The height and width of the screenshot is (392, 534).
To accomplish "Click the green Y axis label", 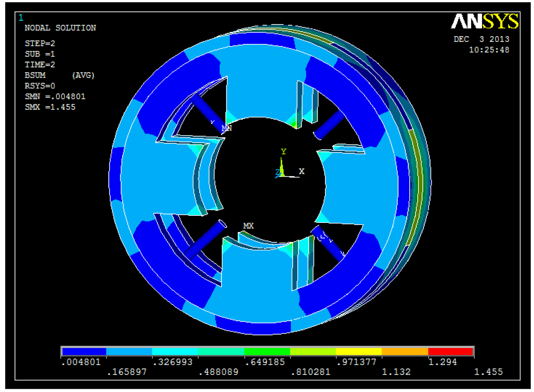I will [283, 151].
